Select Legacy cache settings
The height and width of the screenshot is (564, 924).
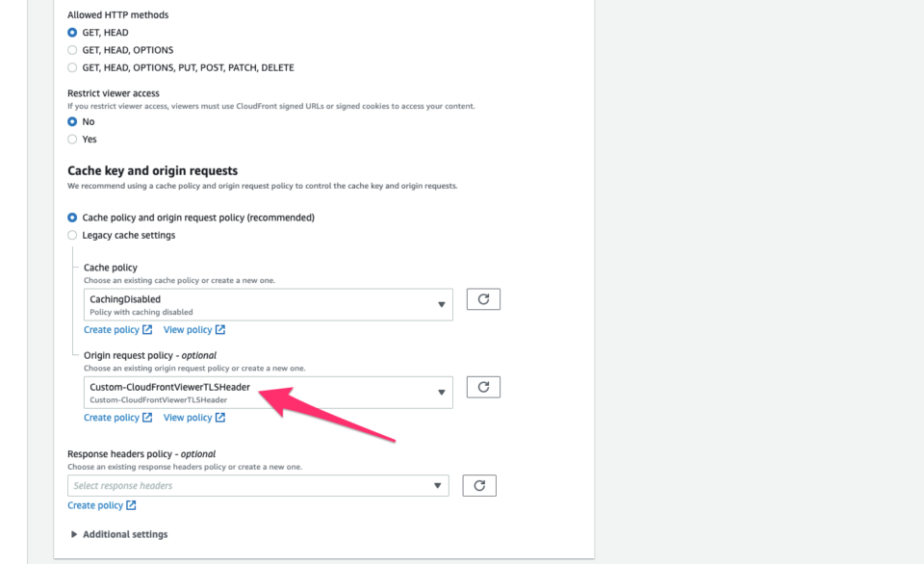coord(72,234)
